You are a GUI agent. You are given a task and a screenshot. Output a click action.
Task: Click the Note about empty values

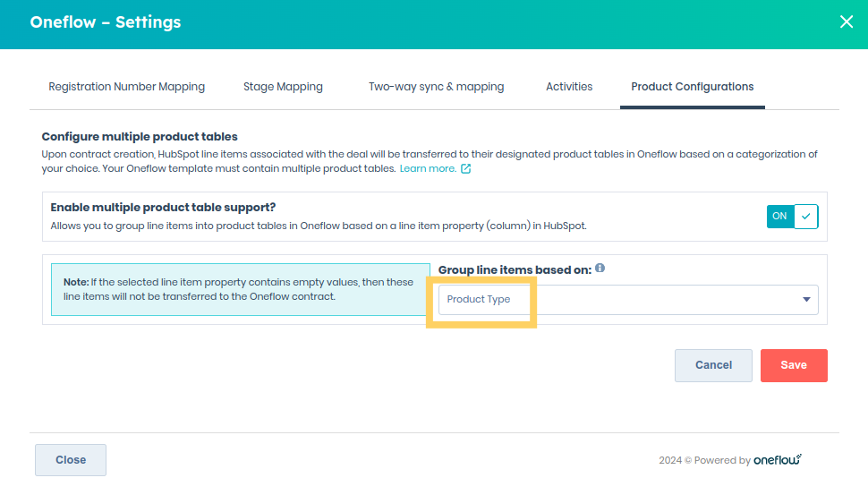point(240,290)
